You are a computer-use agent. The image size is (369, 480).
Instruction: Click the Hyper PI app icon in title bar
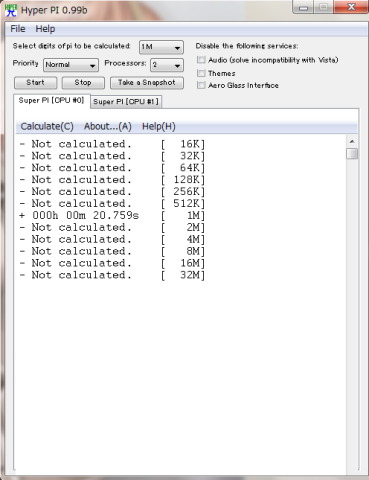[11, 10]
